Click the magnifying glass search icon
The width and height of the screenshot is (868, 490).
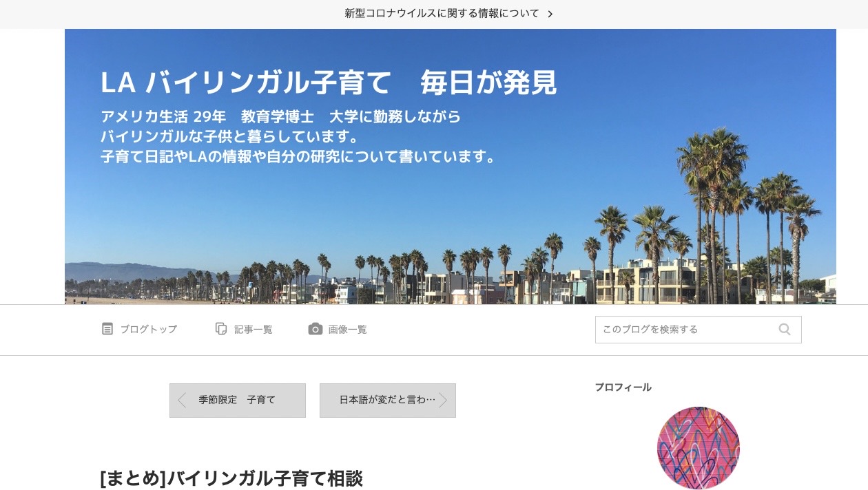[785, 330]
